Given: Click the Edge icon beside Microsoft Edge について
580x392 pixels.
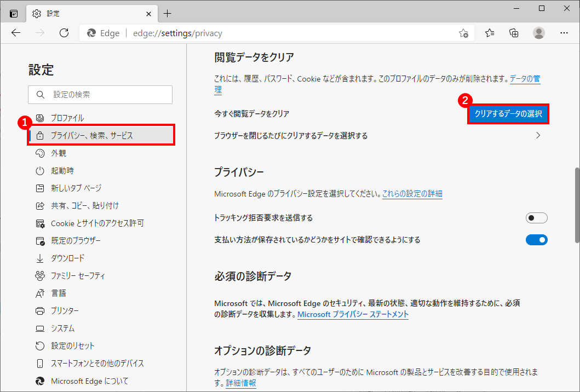Looking at the screenshot, I should (39, 381).
